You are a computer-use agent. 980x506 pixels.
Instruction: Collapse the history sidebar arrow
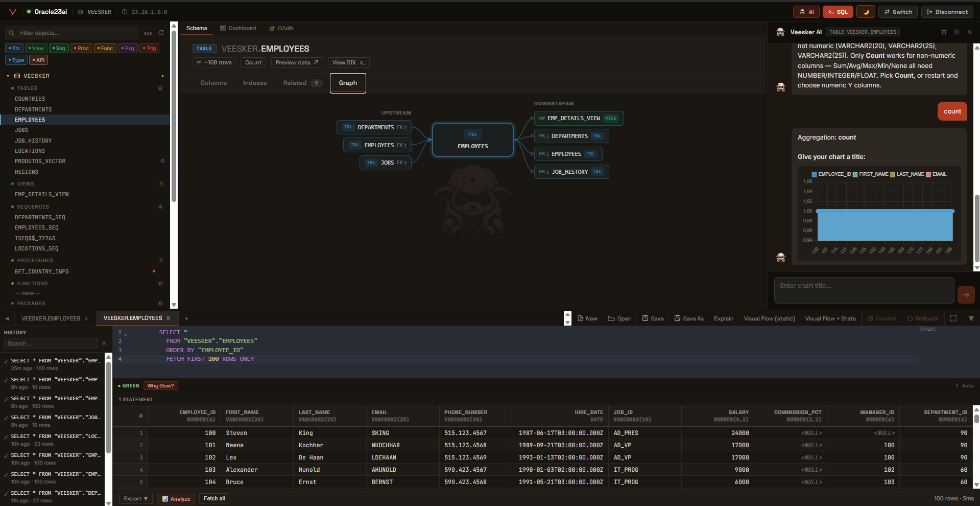point(7,318)
